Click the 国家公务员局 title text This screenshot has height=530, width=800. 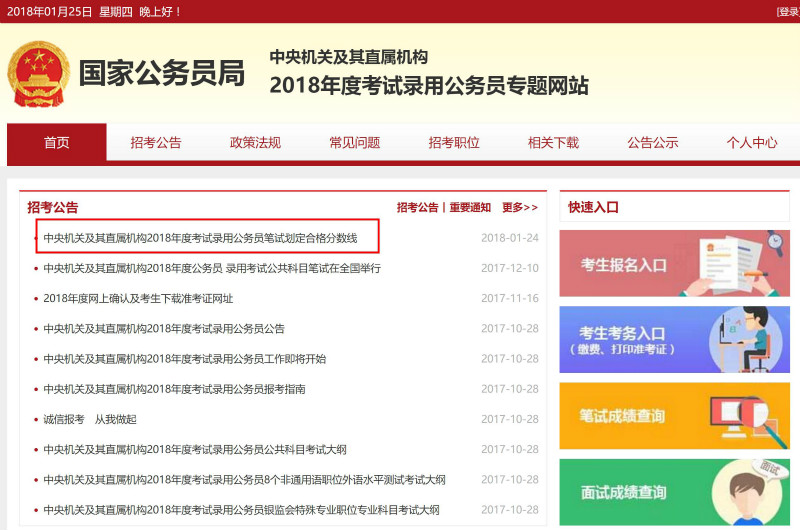click(162, 73)
